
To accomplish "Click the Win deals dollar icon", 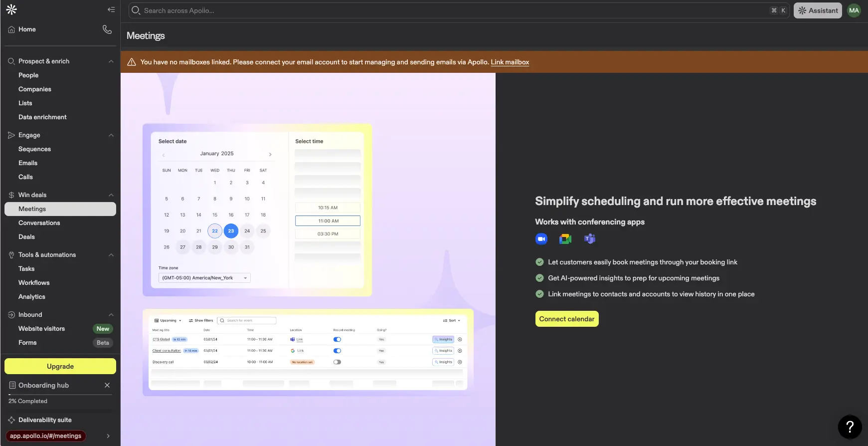I will pyautogui.click(x=11, y=195).
